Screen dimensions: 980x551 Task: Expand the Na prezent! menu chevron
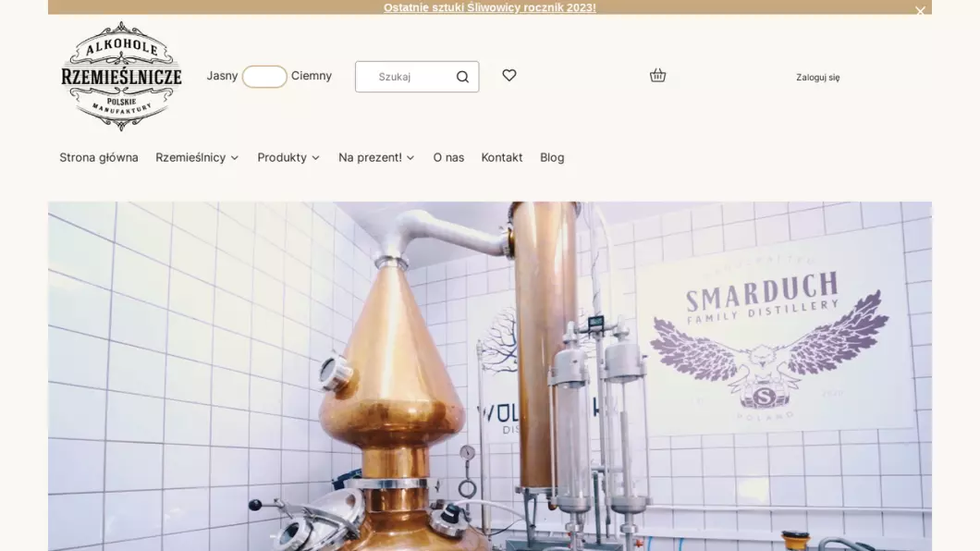410,158
